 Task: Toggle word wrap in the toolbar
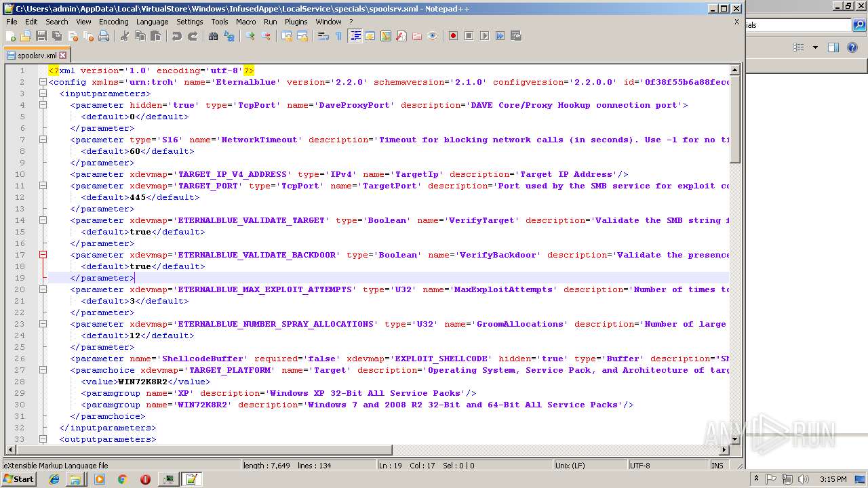(323, 36)
